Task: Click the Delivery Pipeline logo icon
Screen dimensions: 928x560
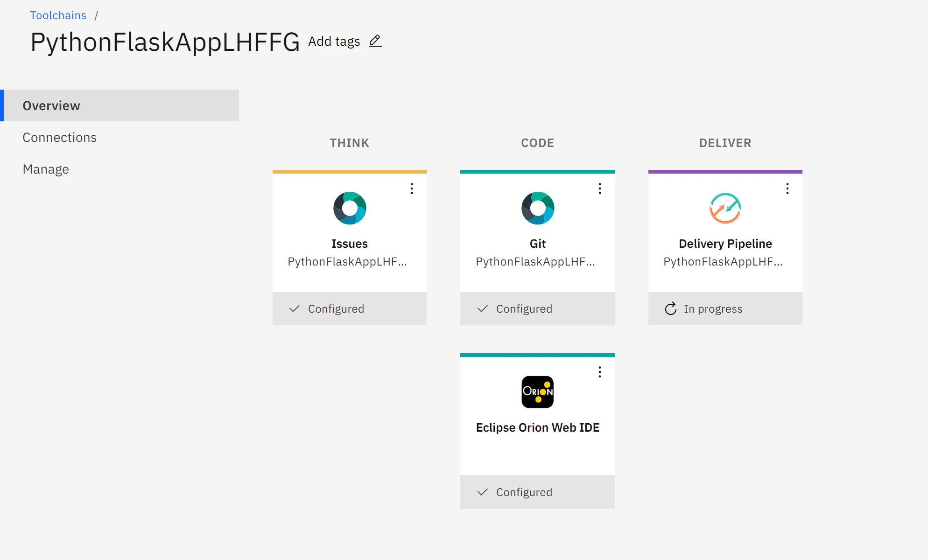Action: 725,208
